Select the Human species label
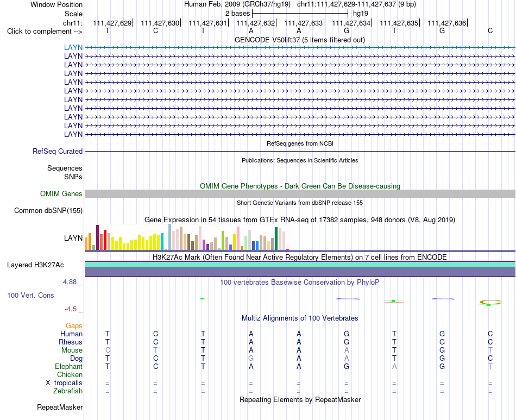 pos(71,334)
